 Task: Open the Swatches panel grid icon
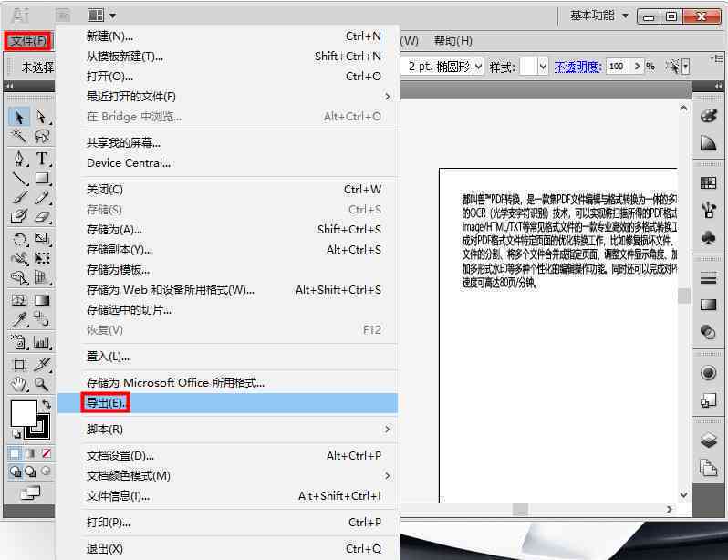pos(708,183)
